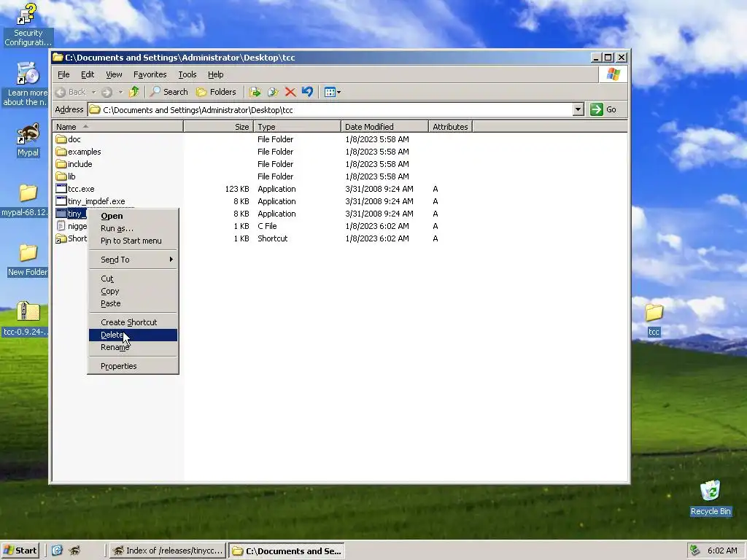Click the Learn more about desktop icon
The image size is (747, 560).
[26, 85]
